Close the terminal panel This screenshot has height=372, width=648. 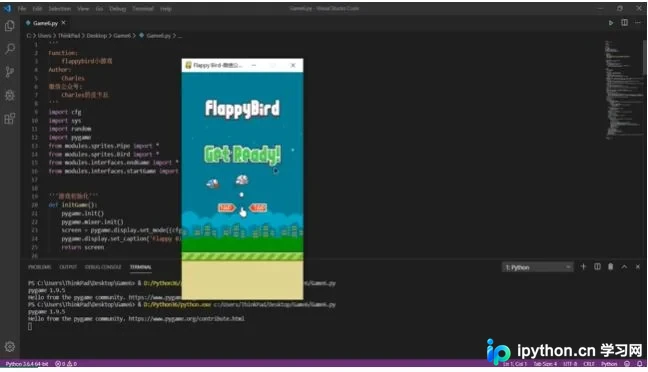(x=638, y=267)
